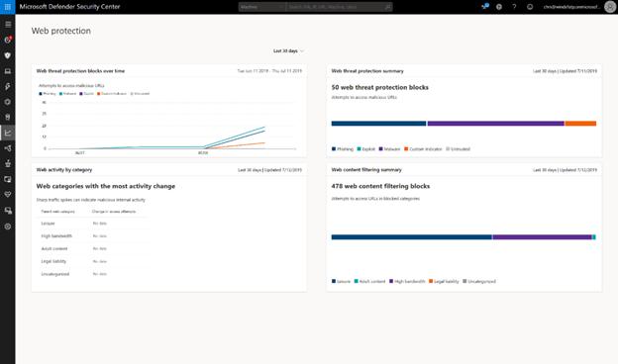
Task: Click the help question mark icon
Action: coord(514,7)
